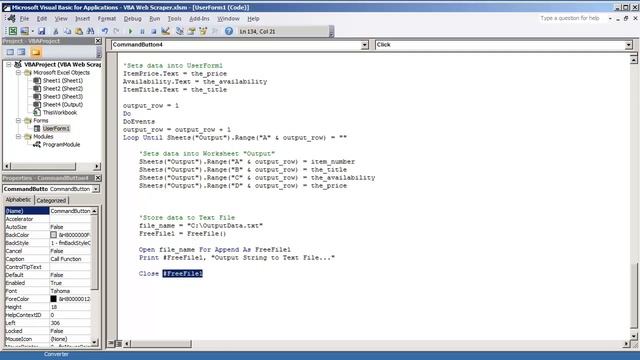
Task: Select Sheet1 (Sheet1) in project tree
Action: 63,80
